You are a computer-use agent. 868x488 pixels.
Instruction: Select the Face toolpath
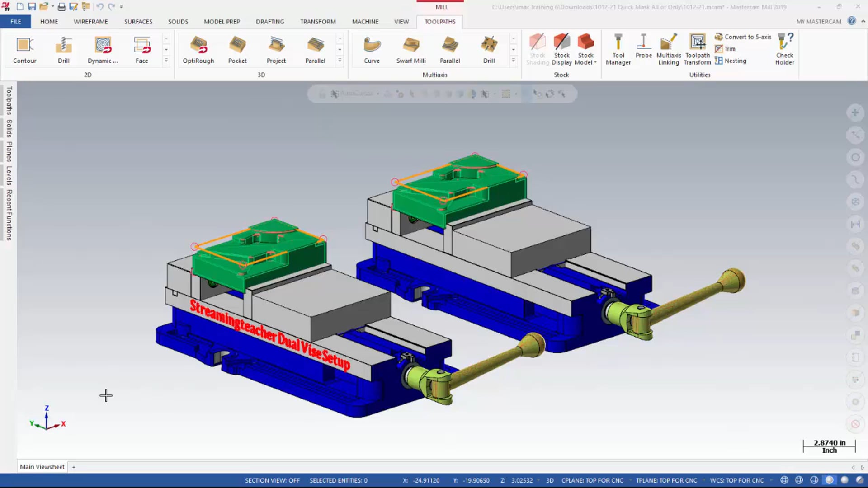pyautogui.click(x=142, y=50)
